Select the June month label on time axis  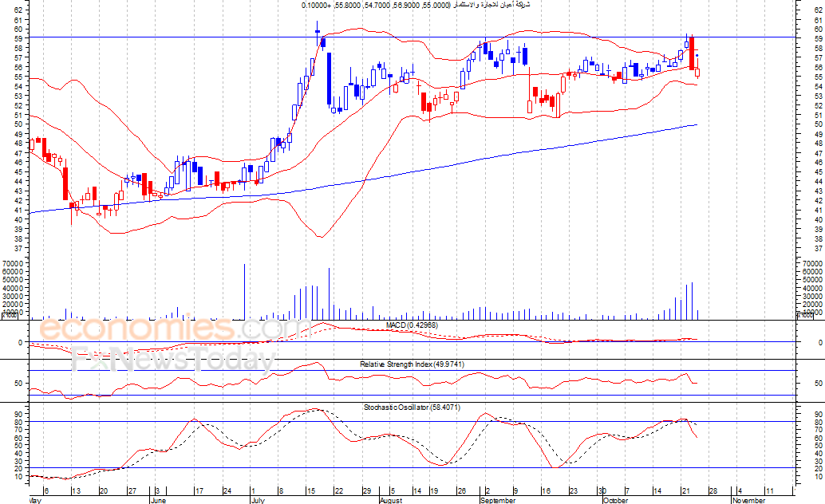pos(158,500)
